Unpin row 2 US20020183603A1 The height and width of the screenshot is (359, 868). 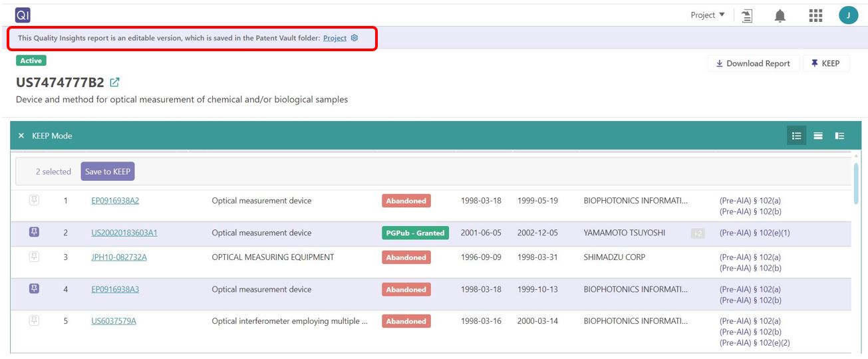pos(34,232)
